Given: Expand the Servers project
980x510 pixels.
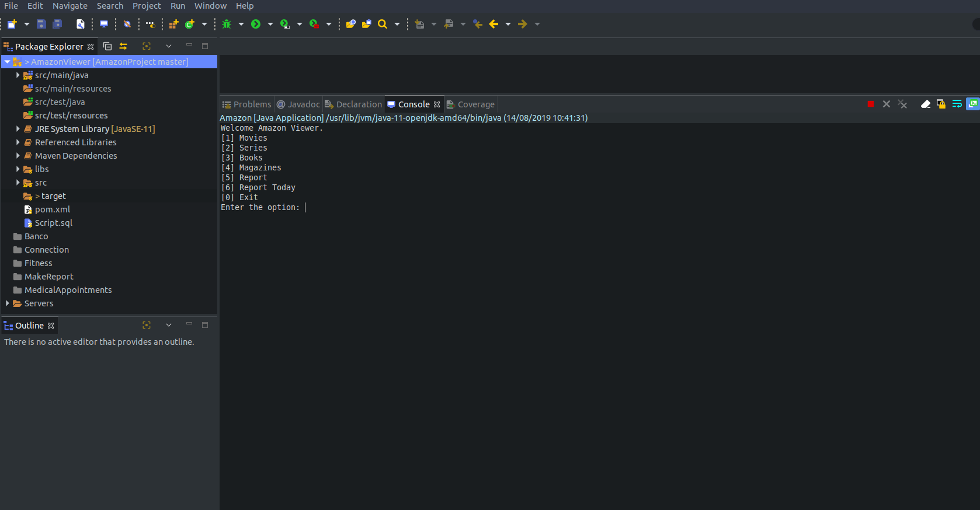Looking at the screenshot, I should [7, 303].
